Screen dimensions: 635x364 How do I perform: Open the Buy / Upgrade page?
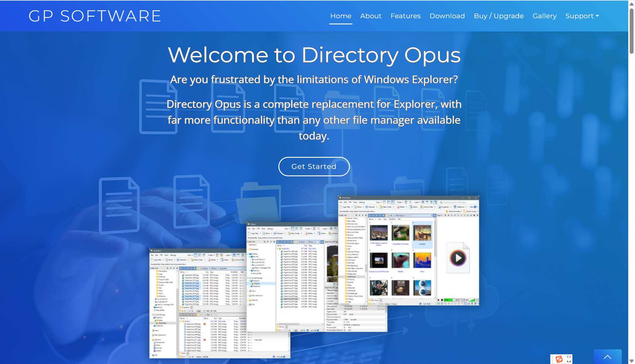click(x=499, y=16)
